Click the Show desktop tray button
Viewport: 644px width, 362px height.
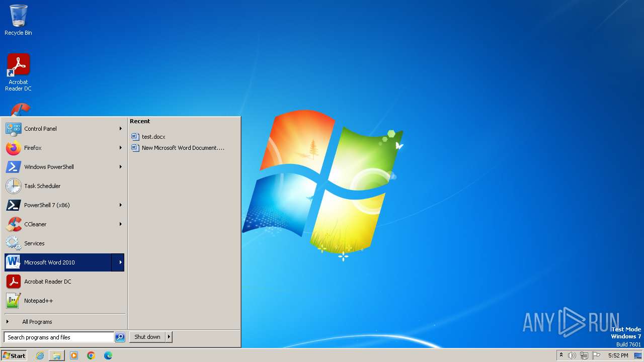638,355
